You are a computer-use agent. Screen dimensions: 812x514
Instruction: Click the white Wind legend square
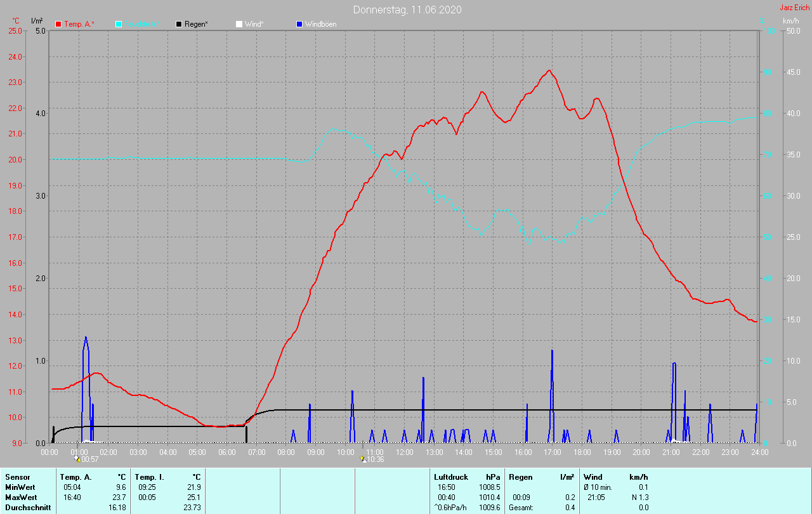pos(239,24)
